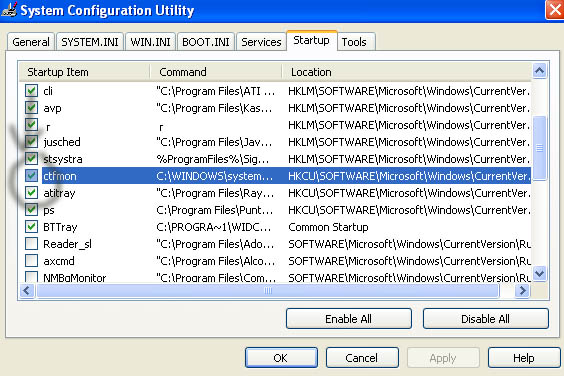
Task: Uncheck the jusched startup item
Action: pyautogui.click(x=31, y=141)
